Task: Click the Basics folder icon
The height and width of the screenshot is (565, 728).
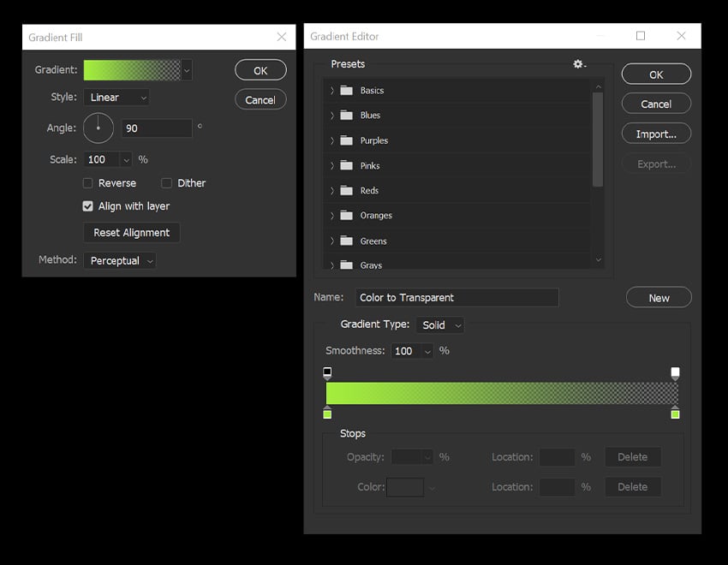Action: pos(348,90)
